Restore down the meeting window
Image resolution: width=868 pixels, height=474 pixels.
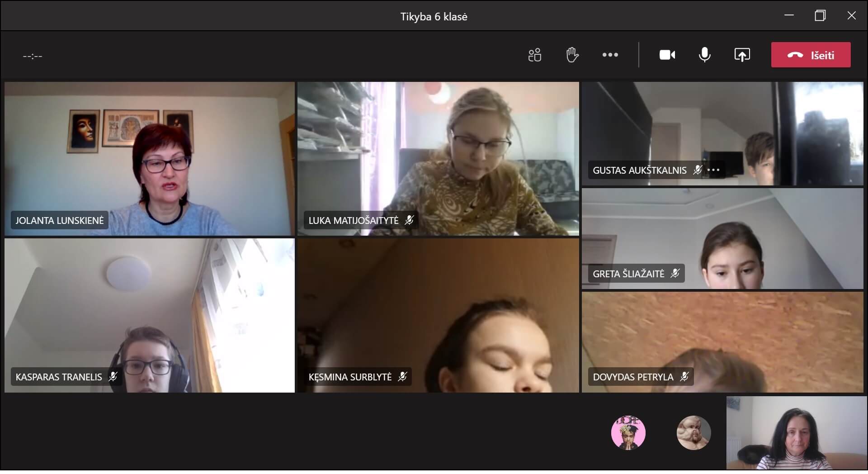[820, 15]
